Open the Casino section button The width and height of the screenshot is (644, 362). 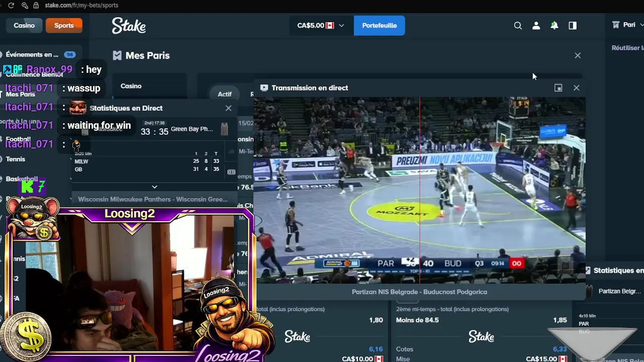click(x=24, y=25)
